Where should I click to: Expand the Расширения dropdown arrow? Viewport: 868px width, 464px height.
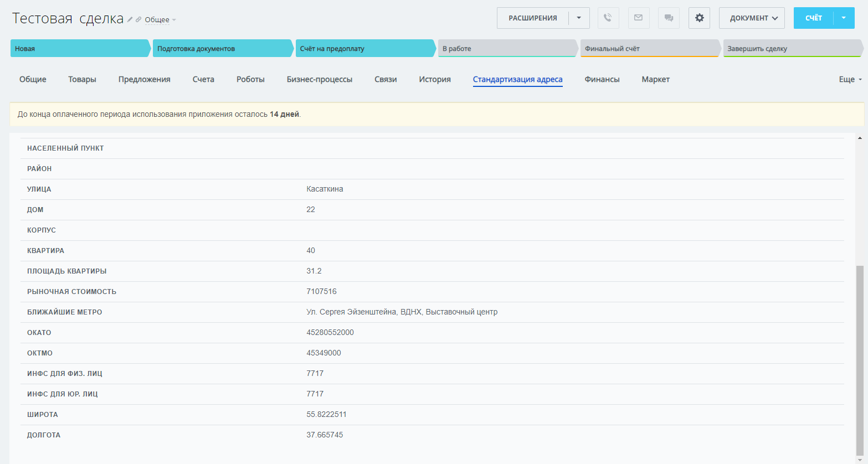click(x=579, y=18)
